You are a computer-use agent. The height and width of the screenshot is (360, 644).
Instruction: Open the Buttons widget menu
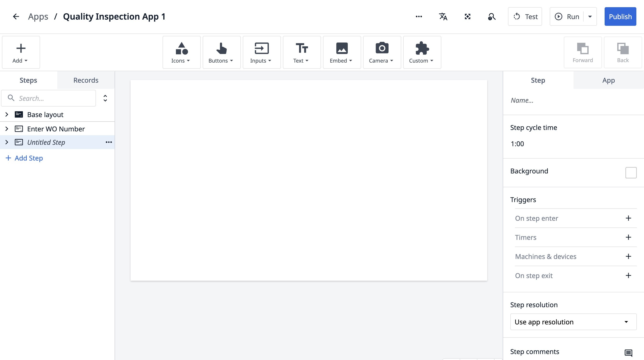tap(221, 52)
